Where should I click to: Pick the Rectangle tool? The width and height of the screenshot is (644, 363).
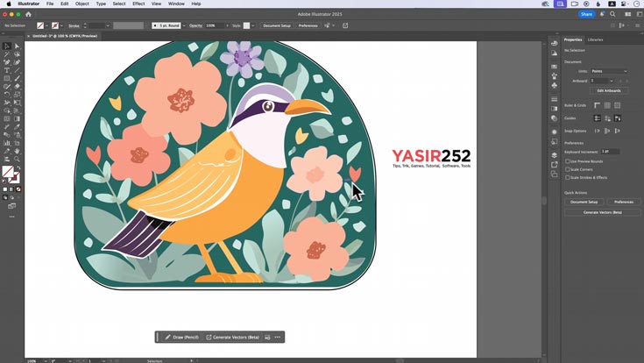tap(7, 79)
